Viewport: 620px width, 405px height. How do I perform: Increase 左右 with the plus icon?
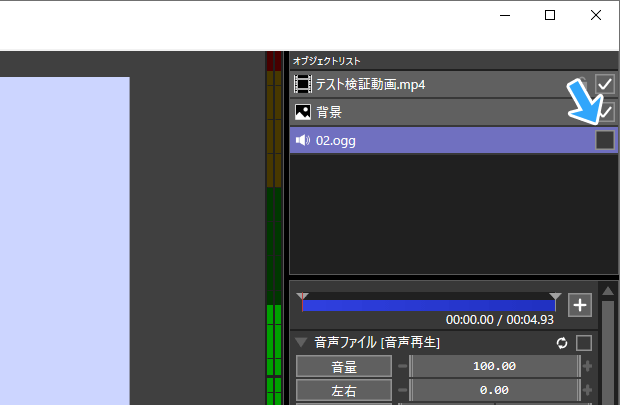point(587,390)
